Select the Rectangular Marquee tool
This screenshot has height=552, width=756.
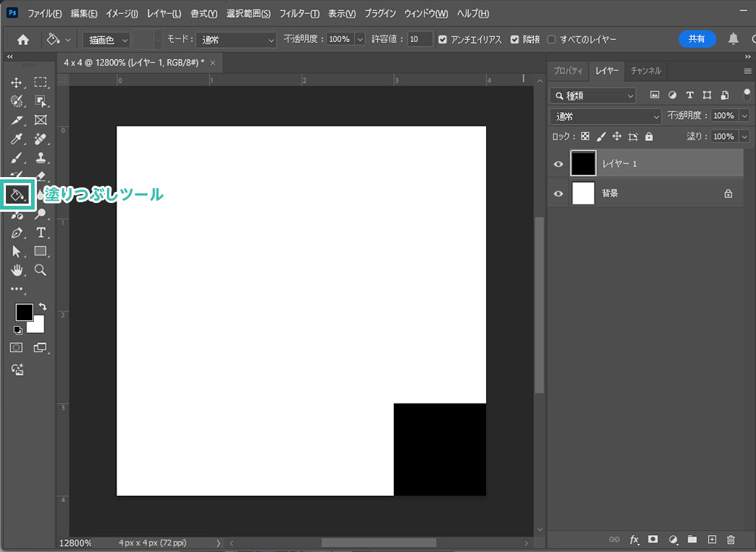click(x=41, y=83)
